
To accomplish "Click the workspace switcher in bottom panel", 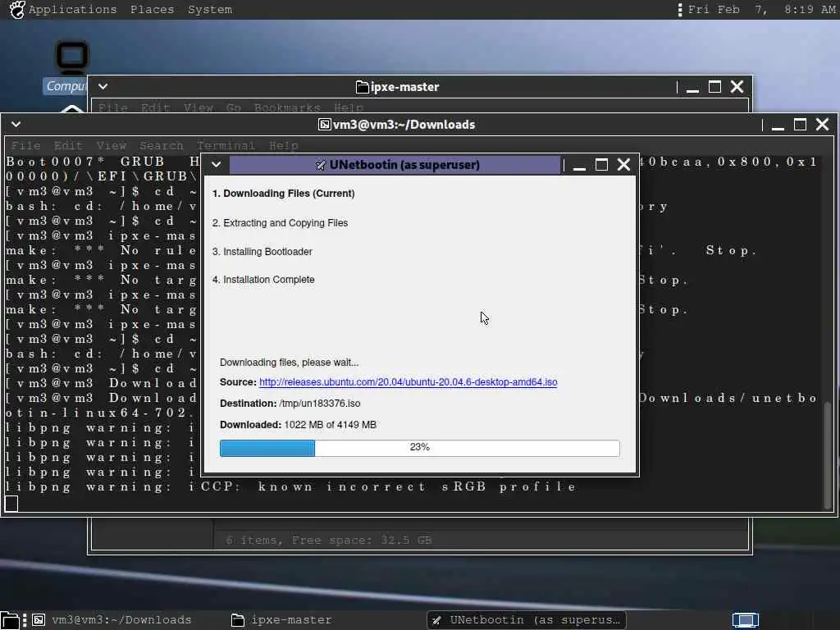I will pos(745,620).
